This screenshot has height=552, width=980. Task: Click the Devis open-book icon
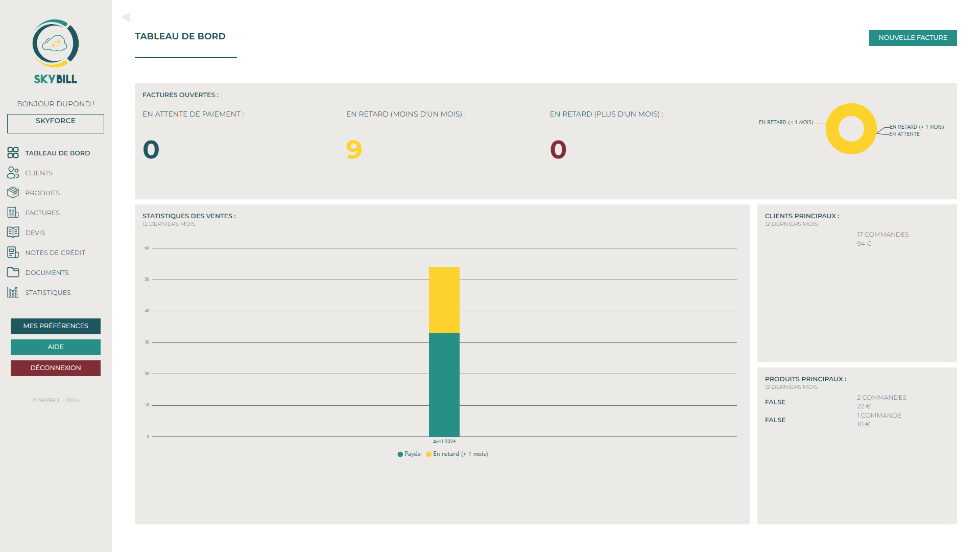tap(13, 233)
